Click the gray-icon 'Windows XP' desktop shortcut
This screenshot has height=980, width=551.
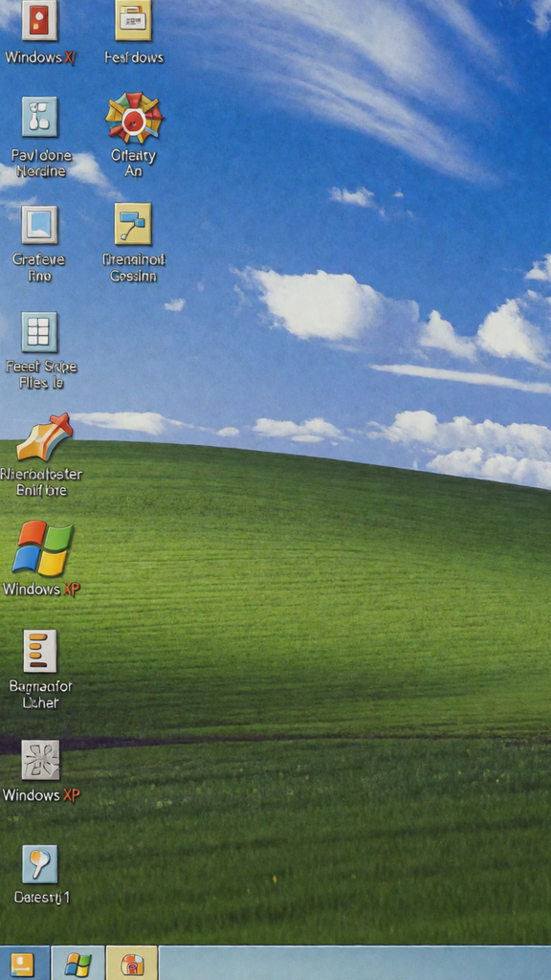40,760
